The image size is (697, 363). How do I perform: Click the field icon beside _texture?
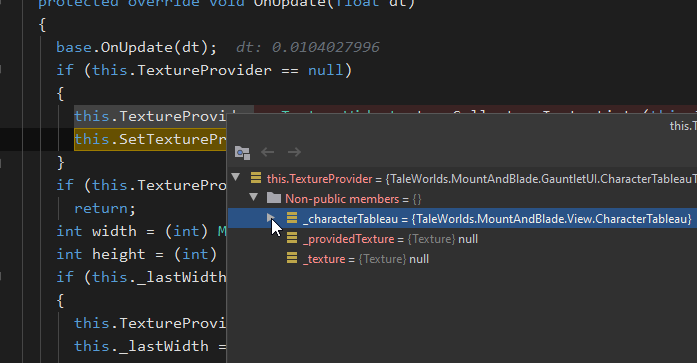click(292, 259)
